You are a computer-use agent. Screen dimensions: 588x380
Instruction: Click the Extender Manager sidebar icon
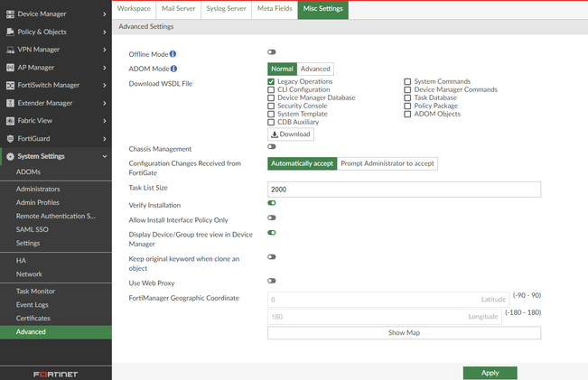click(10, 103)
